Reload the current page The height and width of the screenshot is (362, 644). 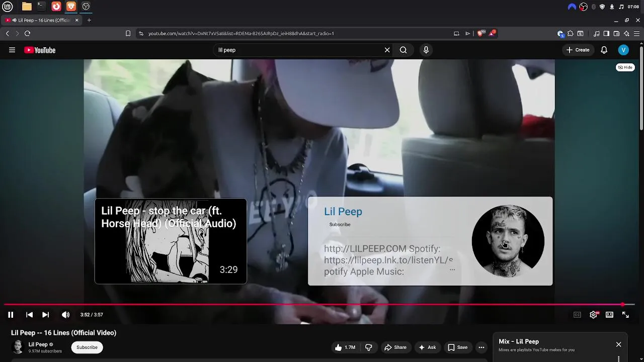27,33
